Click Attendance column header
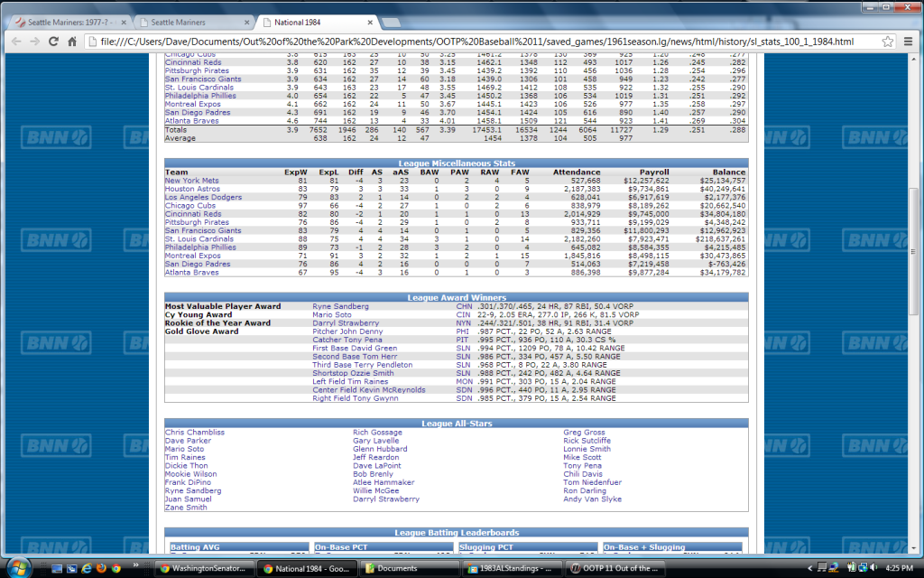Viewport: 924px width, 578px height. coord(577,172)
